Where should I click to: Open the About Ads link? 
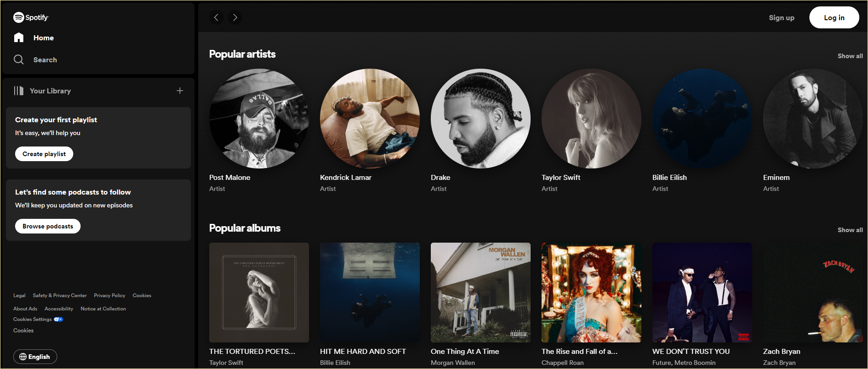[25, 309]
